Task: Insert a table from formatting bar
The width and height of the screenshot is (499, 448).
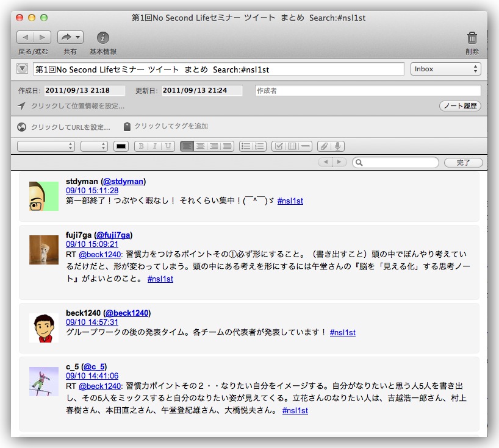Action: (x=292, y=146)
